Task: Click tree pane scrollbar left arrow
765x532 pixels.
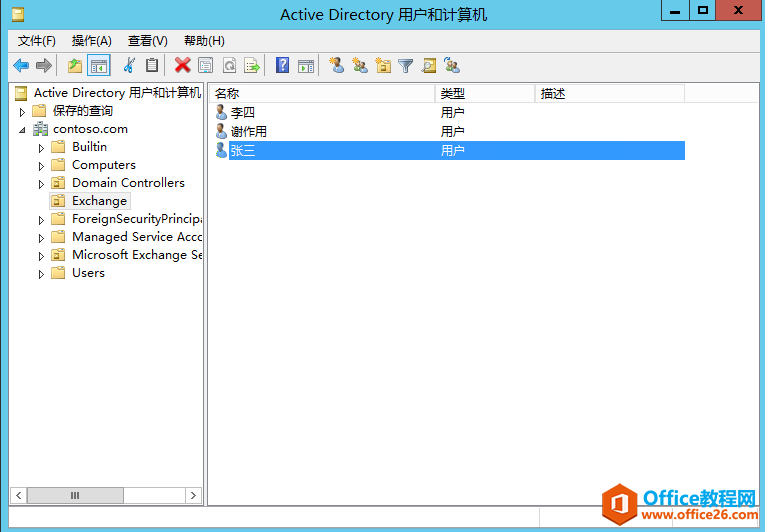Action: tap(19, 495)
